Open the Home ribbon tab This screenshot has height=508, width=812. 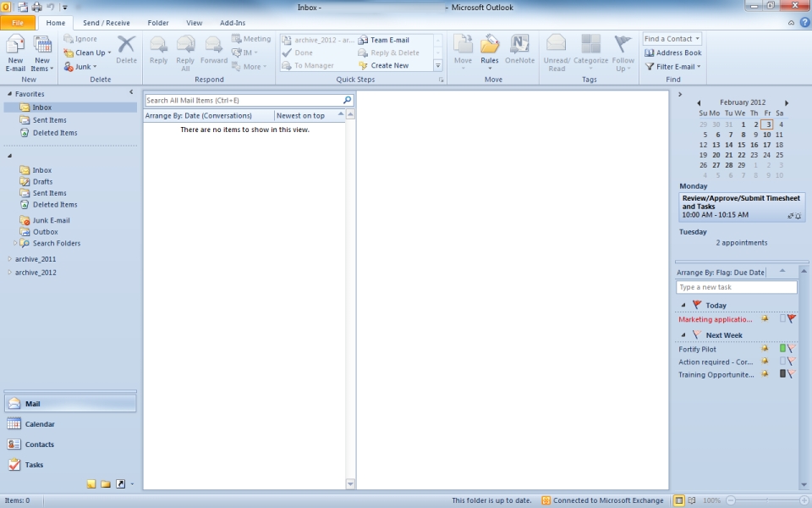click(x=56, y=23)
